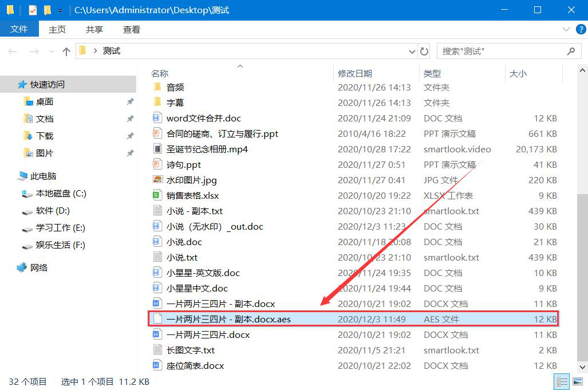Sort by the 修改日期 column header
The height and width of the screenshot is (390, 588).
coord(355,73)
